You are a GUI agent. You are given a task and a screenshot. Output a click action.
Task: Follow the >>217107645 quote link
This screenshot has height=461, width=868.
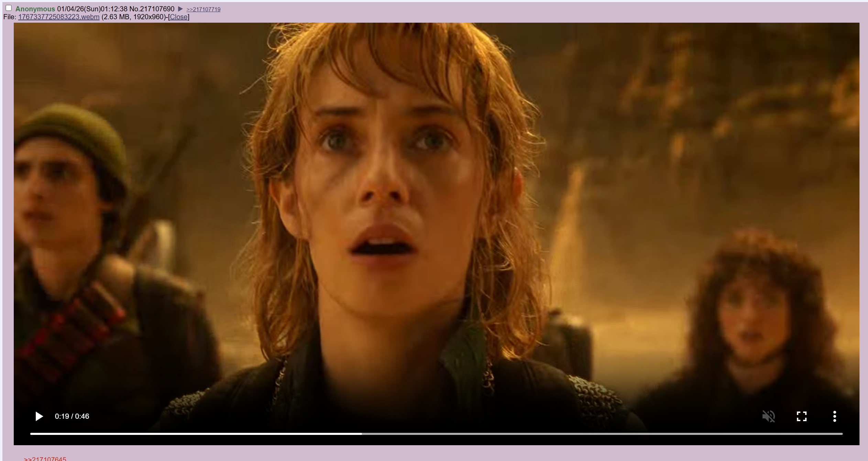[45, 459]
